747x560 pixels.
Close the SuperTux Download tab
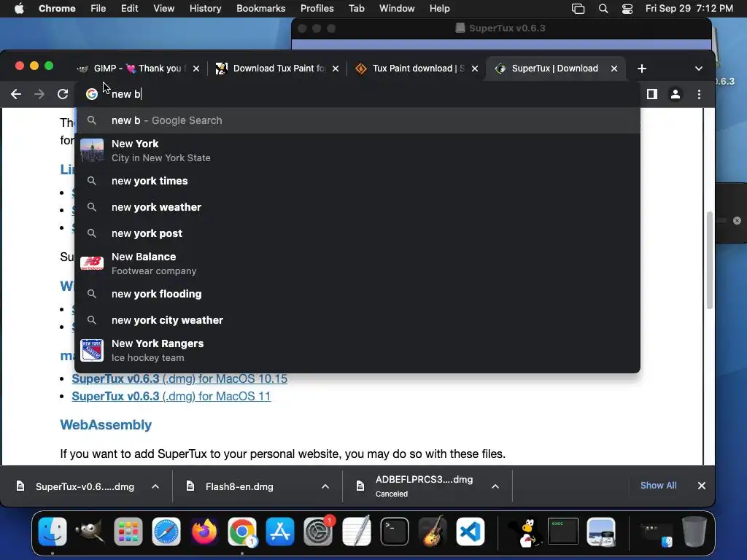point(614,69)
